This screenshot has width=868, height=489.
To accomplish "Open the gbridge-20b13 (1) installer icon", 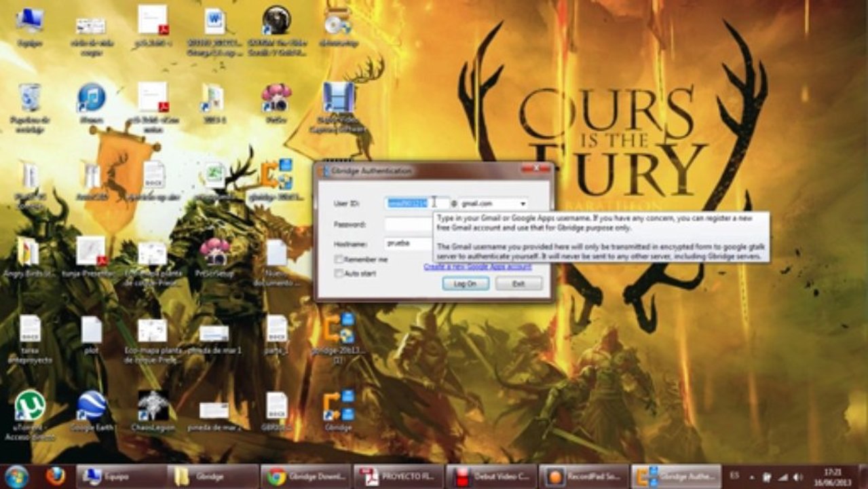I will coord(338,338).
